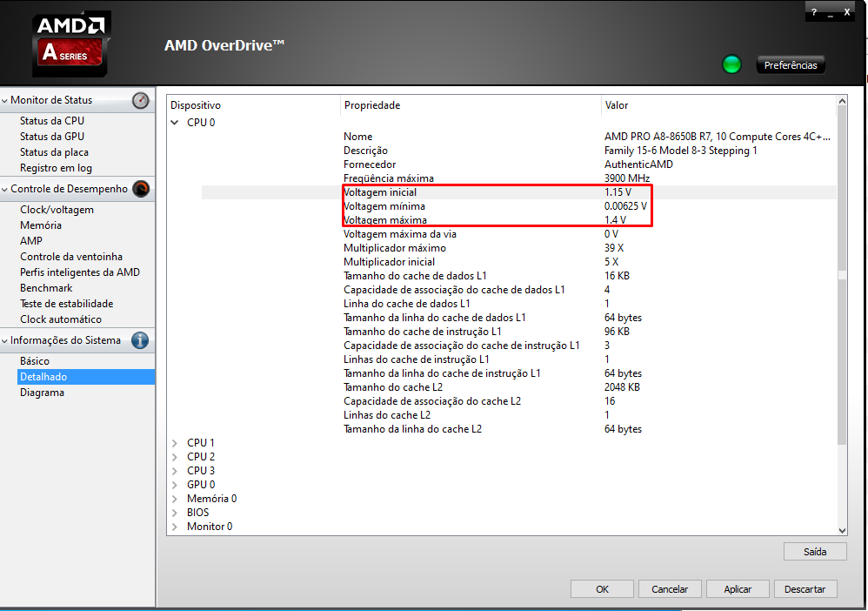The width and height of the screenshot is (868, 611).
Task: Open the help question mark button
Action: pos(814,12)
